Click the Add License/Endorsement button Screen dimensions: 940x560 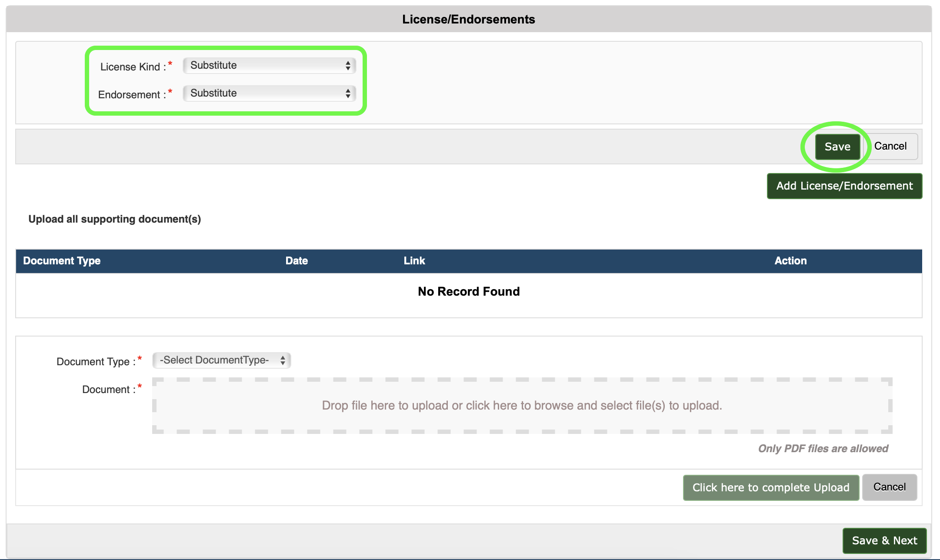pos(844,186)
